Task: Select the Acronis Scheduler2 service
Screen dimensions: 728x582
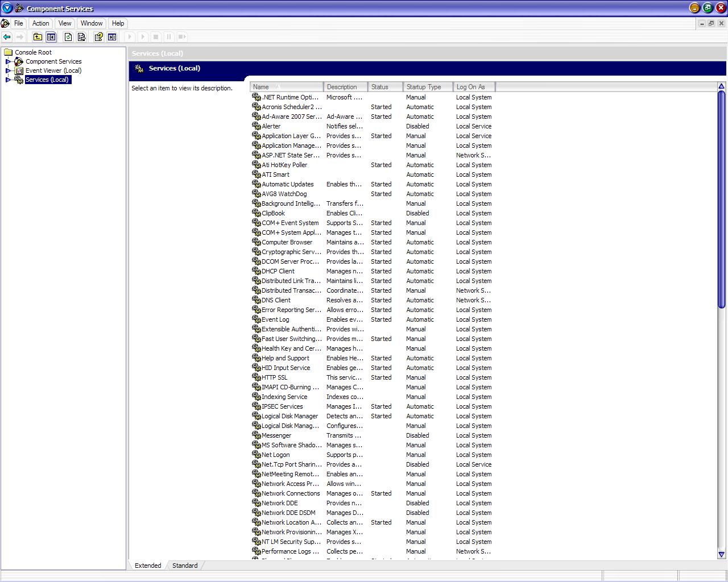Action: pos(372,107)
